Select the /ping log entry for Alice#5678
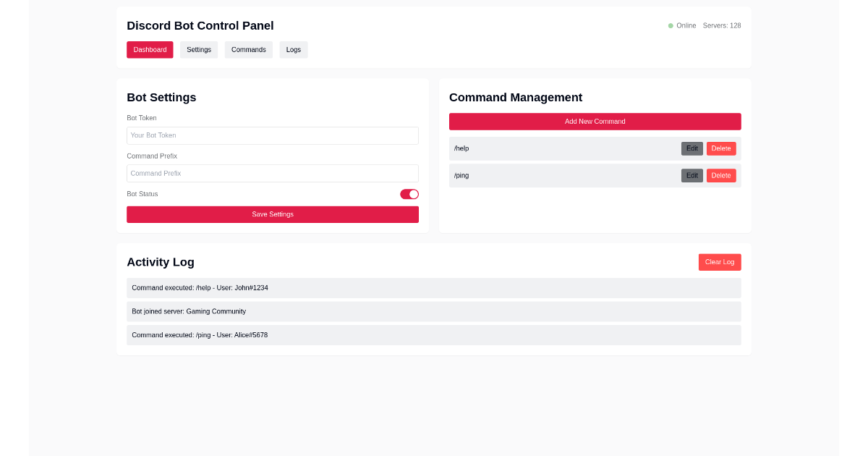This screenshot has height=456, width=868. (434, 335)
